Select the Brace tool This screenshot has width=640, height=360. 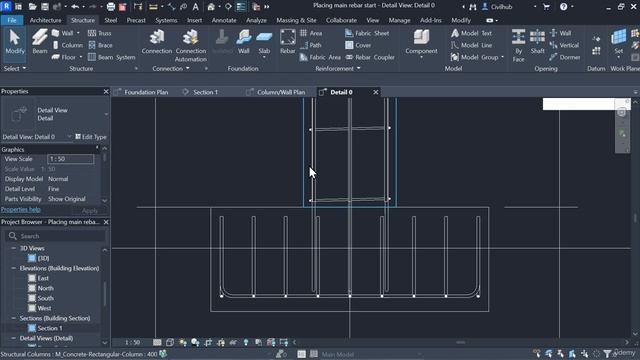coord(100,45)
